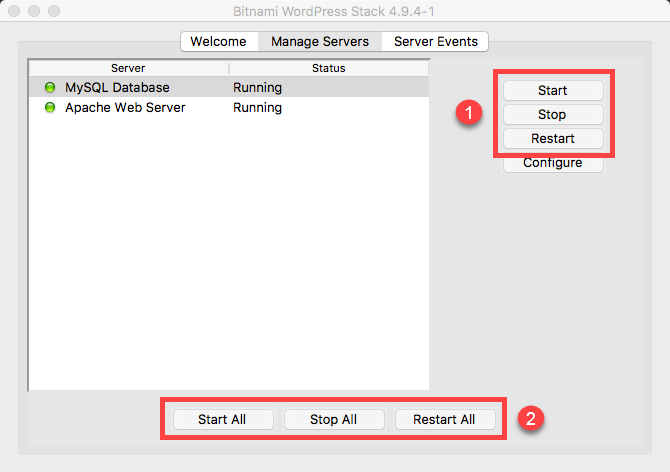
Task: Click the Server column header
Action: point(129,68)
